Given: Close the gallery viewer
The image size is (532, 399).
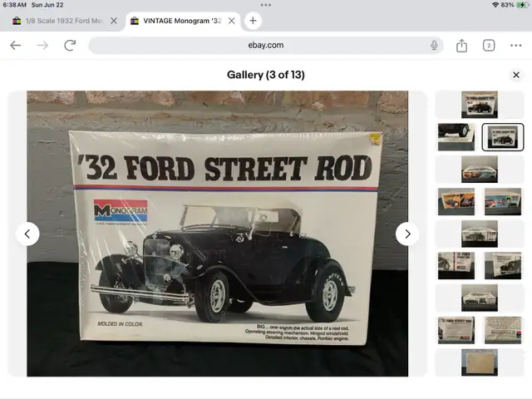Looking at the screenshot, I should click(516, 75).
